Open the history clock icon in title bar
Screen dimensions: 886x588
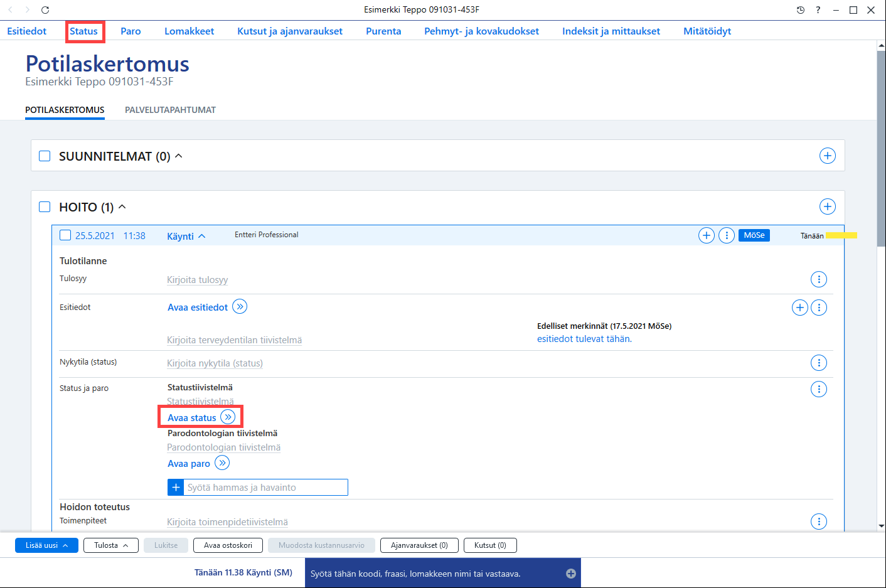[801, 10]
